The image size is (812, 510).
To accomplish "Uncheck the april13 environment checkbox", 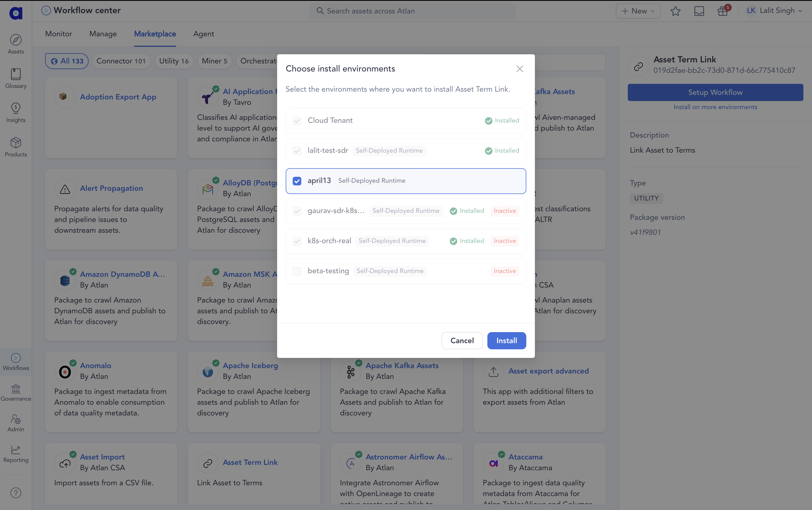I will pos(297,181).
